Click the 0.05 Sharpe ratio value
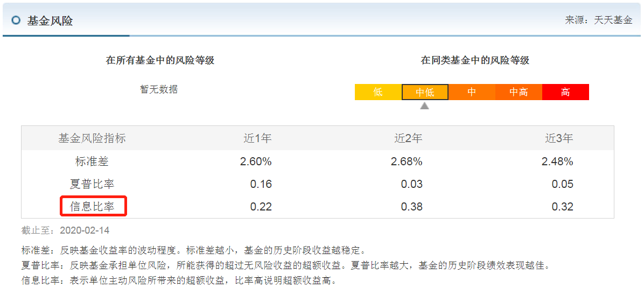Image resolution: width=644 pixels, height=295 pixels. (x=563, y=184)
